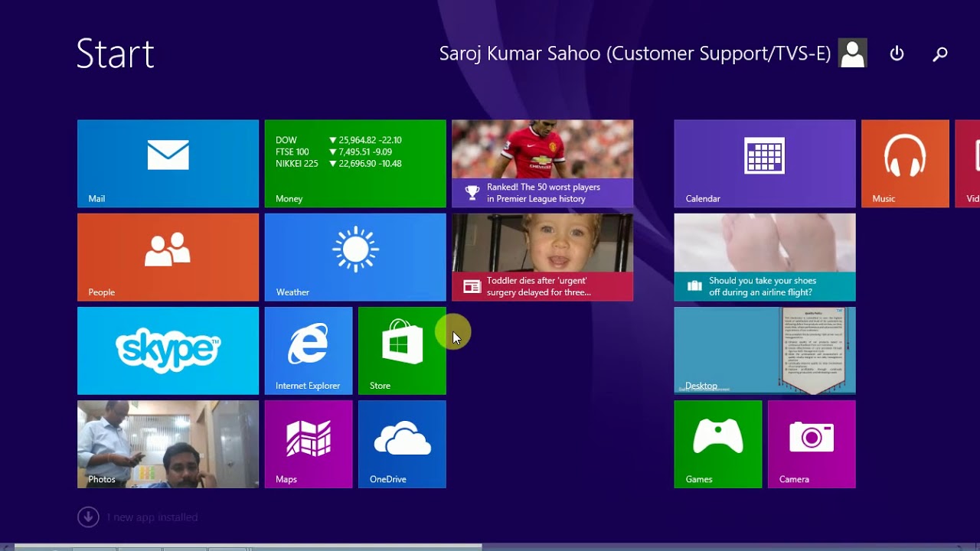
Task: Open the Mail tile
Action: pos(168,163)
